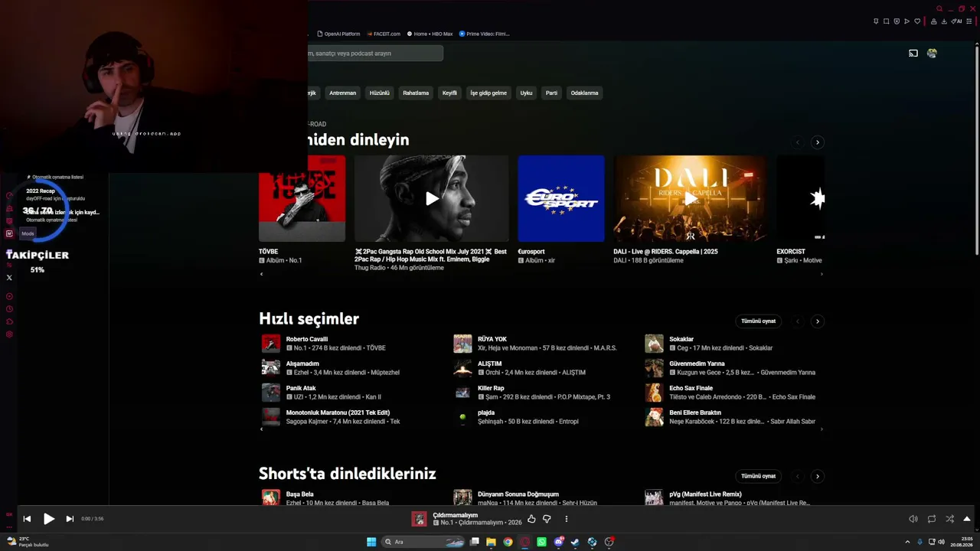980x551 pixels.
Task: Open the account avatar menu
Action: tap(932, 54)
